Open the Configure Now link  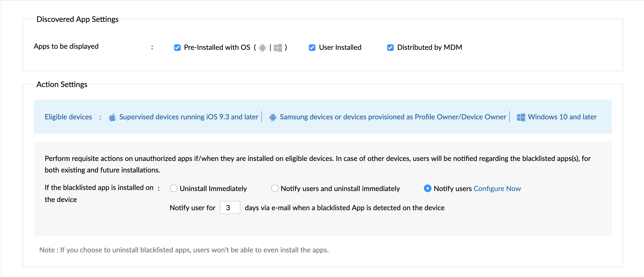click(x=497, y=188)
